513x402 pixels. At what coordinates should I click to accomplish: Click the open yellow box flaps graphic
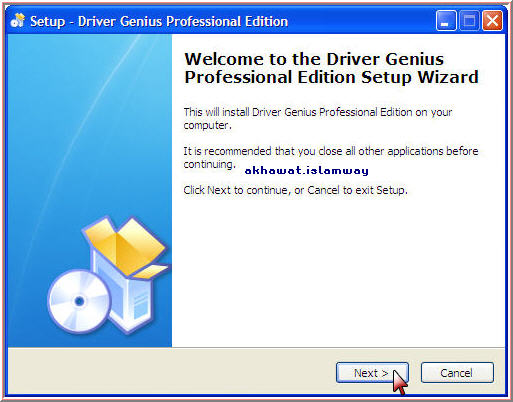point(127,245)
